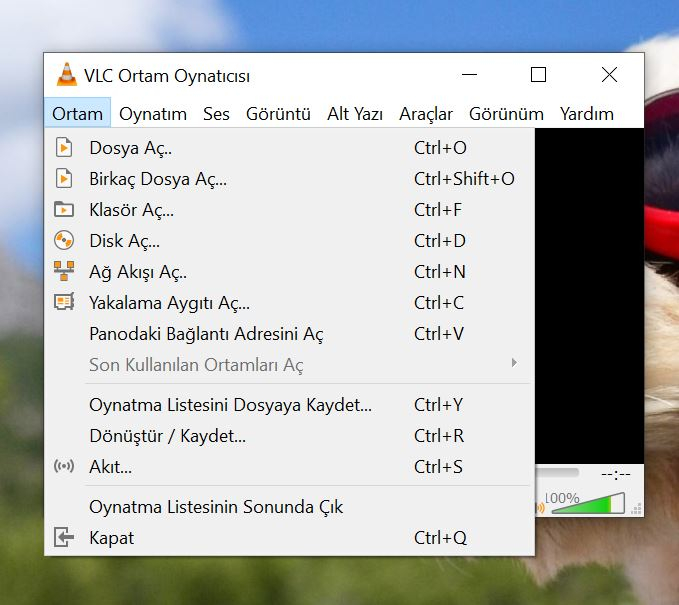The height and width of the screenshot is (605, 679).
Task: Click the Yakalama Aygıtı Aç capture icon
Action: point(64,303)
